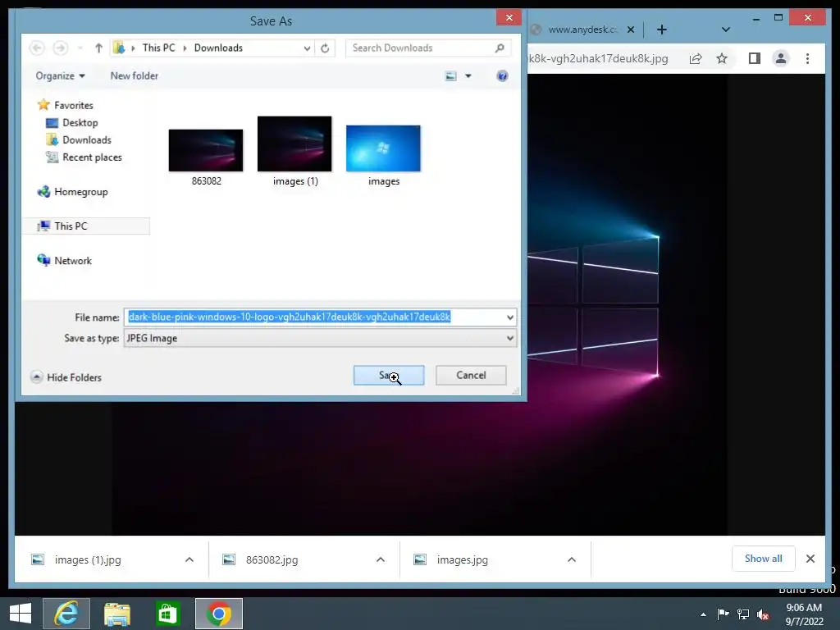The height and width of the screenshot is (630, 840).
Task: Open Windows Start button
Action: pos(21,614)
